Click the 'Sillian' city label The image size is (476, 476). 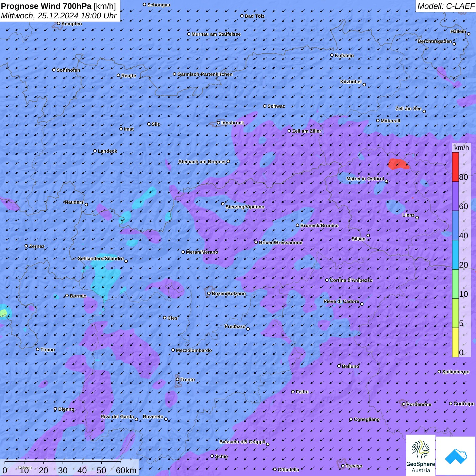pyautogui.click(x=358, y=239)
